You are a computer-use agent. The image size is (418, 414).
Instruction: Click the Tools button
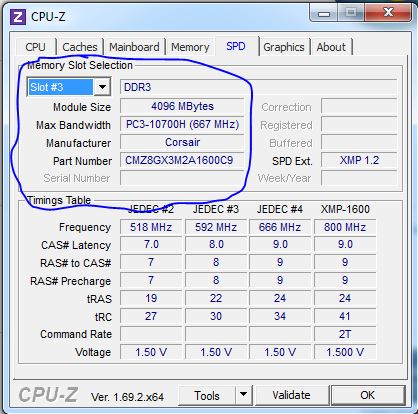tap(207, 396)
